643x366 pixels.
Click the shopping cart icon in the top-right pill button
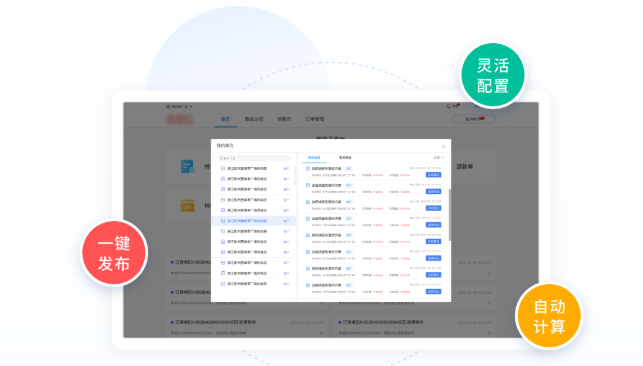(x=467, y=119)
